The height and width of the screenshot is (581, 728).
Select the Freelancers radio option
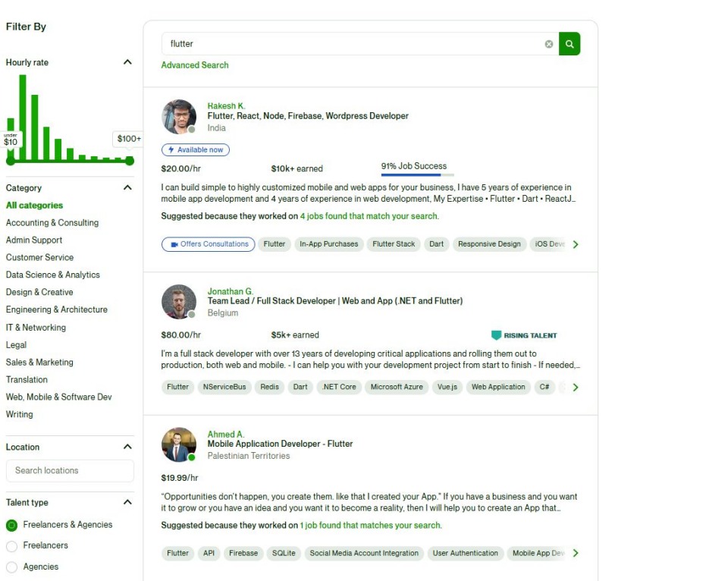[11, 546]
